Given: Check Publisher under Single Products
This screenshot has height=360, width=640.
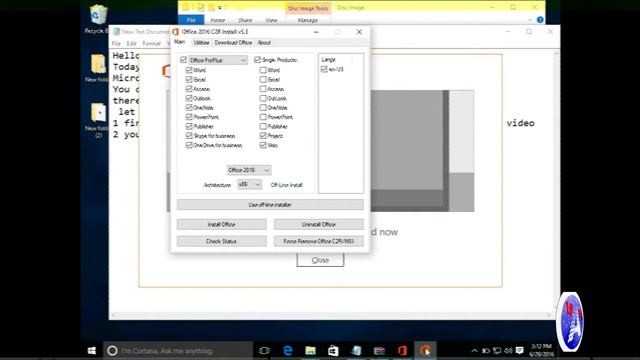Looking at the screenshot, I should pyautogui.click(x=263, y=127).
